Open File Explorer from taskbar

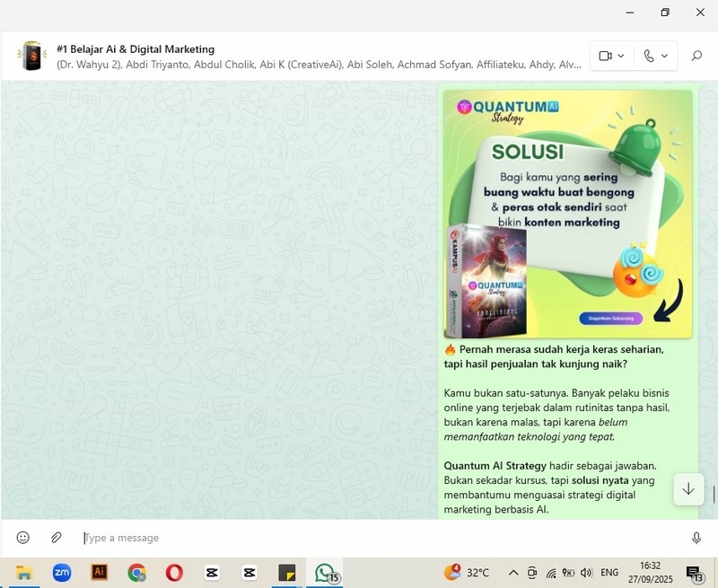[x=24, y=573]
